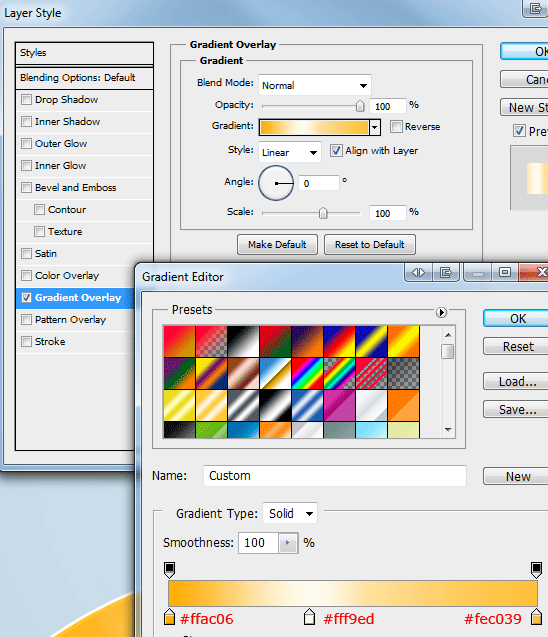Check the Contour option
The width and height of the screenshot is (548, 637).
coord(39,210)
